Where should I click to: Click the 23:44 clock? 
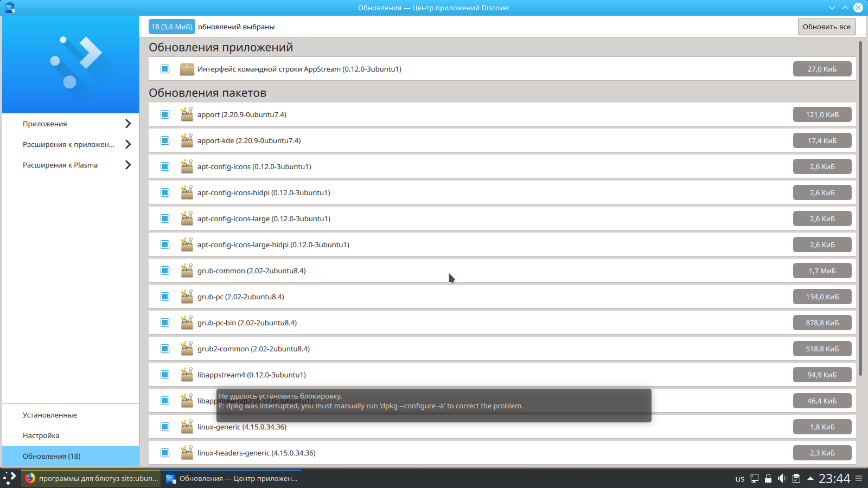(834, 478)
